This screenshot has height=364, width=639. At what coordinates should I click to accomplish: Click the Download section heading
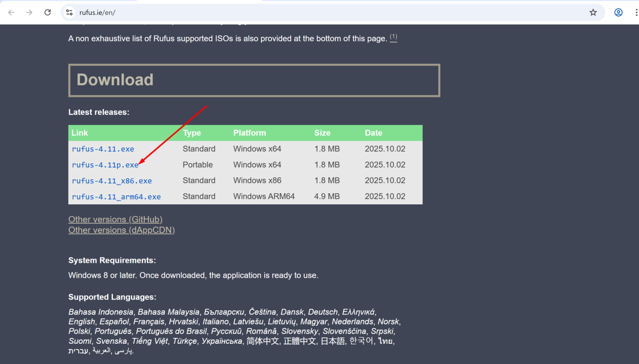(115, 80)
